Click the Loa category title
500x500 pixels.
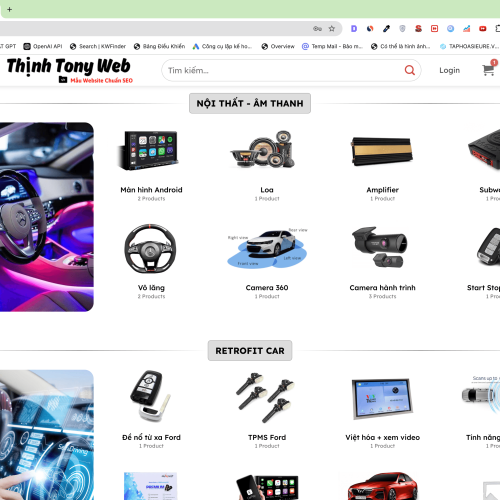pyautogui.click(x=267, y=190)
